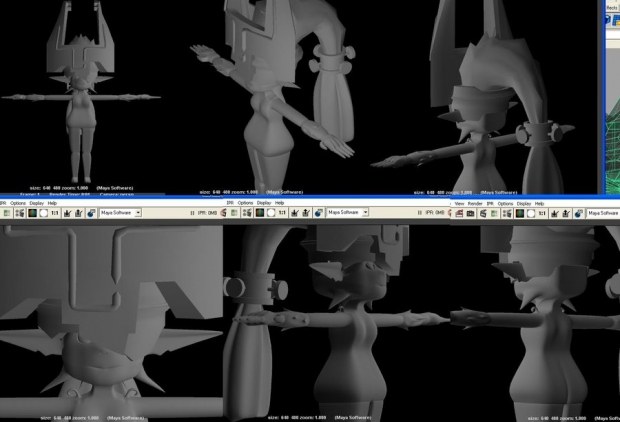
Task: Display alpha channel in left Render View
Action: click(43, 213)
